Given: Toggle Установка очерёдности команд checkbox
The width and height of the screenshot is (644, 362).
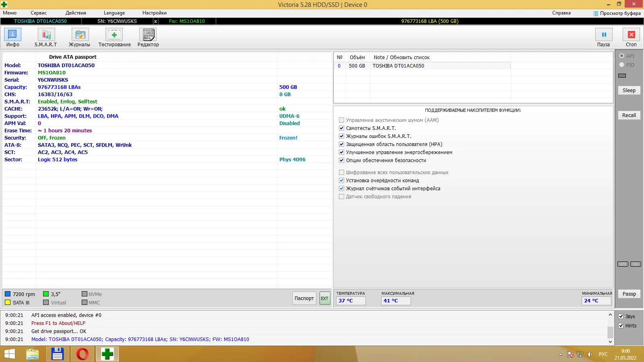Looking at the screenshot, I should tap(342, 181).
